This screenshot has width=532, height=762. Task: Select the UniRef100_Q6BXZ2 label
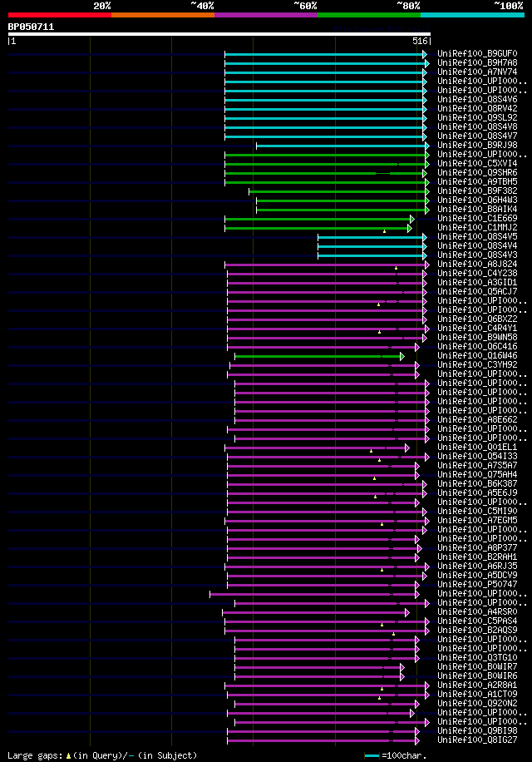point(477,319)
